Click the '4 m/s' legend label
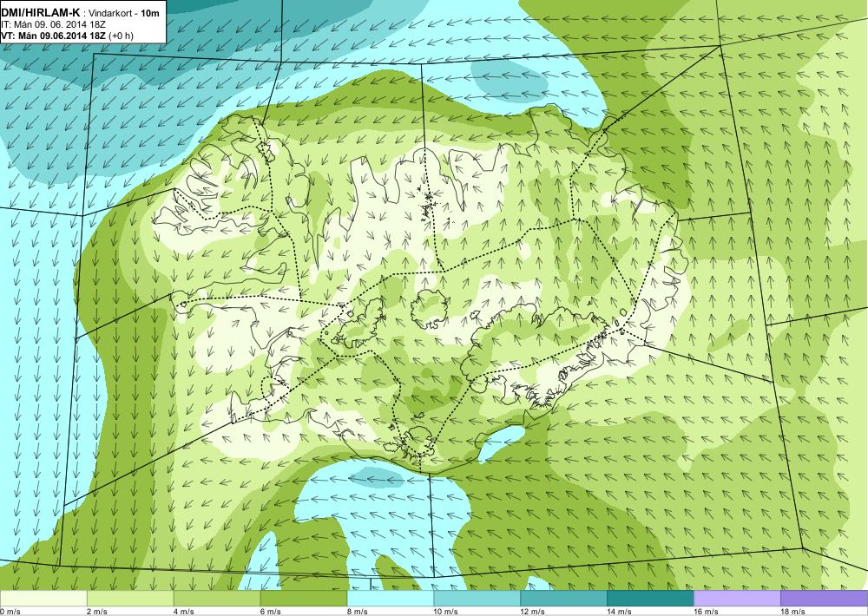 (184, 612)
